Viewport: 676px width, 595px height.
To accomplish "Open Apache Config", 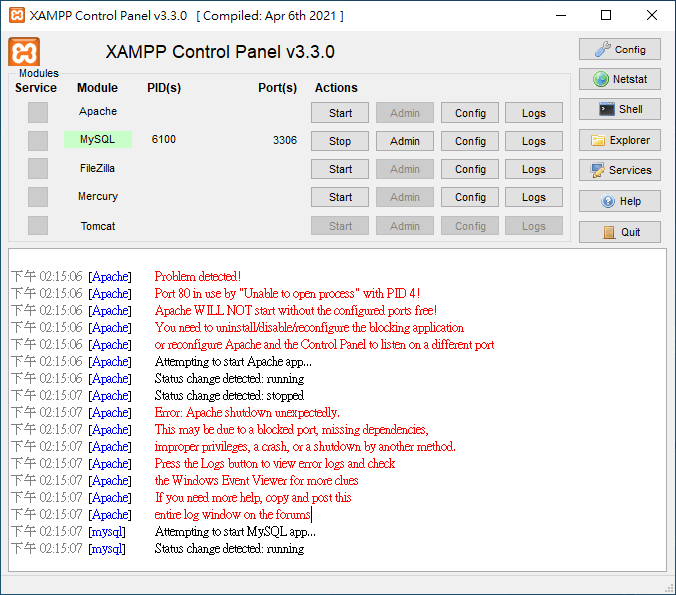I will [469, 113].
